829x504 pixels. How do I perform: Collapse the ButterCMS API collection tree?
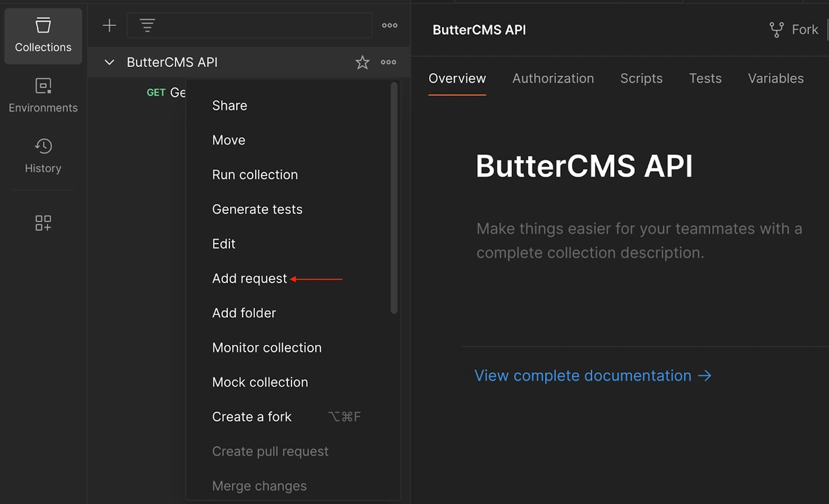coord(109,62)
